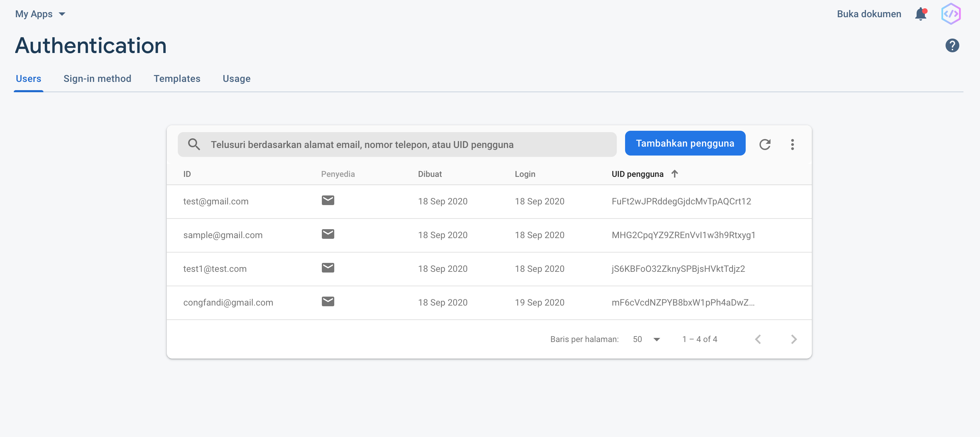
Task: Open the Buka dokumen link
Action: coord(869,14)
